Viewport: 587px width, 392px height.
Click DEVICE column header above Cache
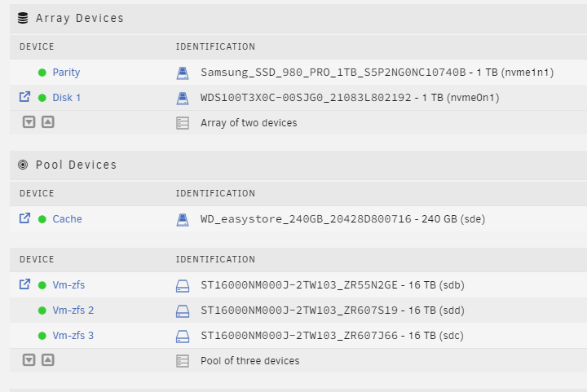[x=37, y=193]
